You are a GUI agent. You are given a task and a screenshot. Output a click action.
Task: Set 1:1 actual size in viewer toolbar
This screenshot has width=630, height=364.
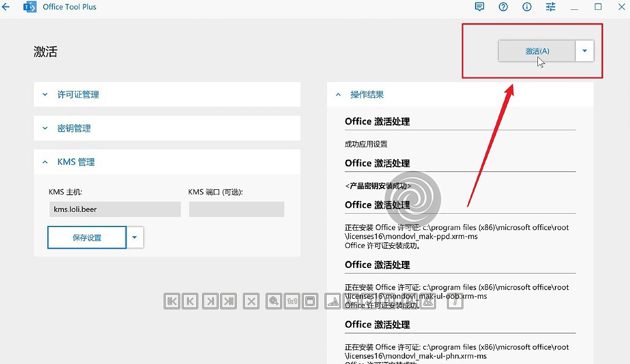coord(292,301)
